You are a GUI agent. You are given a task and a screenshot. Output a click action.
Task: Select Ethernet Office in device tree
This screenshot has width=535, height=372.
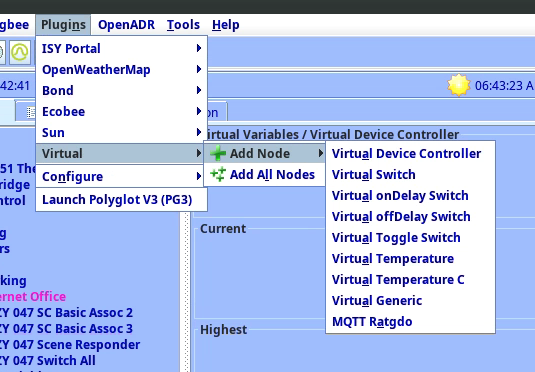33,297
